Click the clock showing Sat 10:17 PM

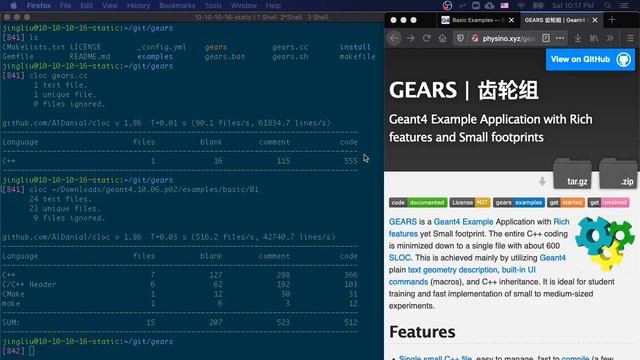coord(572,5)
